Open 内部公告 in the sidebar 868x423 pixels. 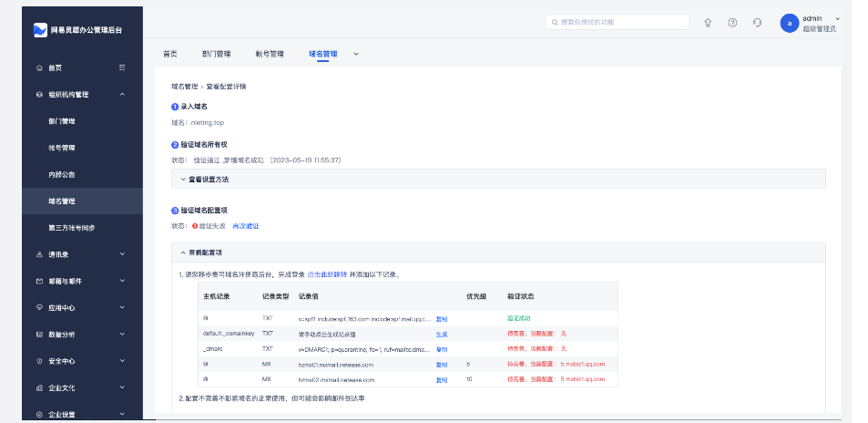[61, 175]
